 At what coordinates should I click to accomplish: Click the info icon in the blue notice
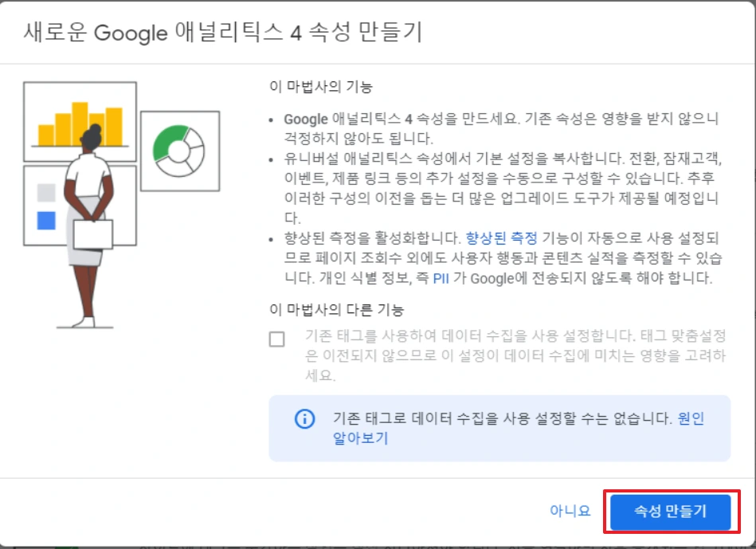(305, 419)
